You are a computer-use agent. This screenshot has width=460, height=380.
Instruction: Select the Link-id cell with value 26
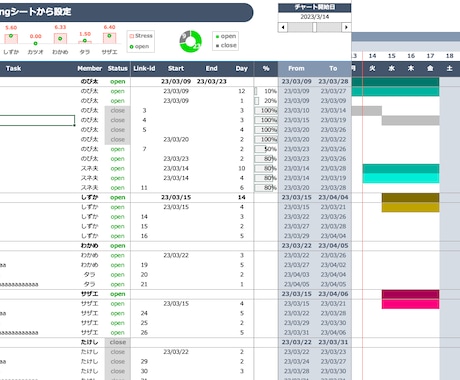point(144,333)
